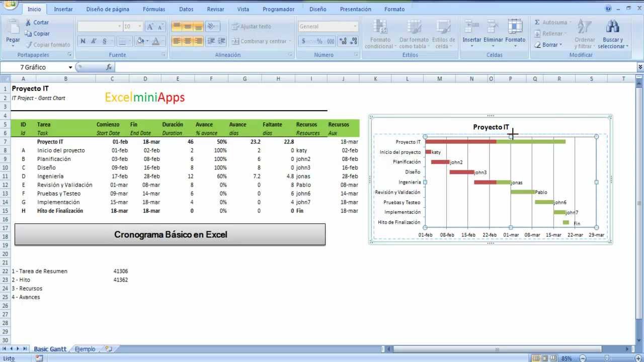
Task: Click Ordenar y filtrar button
Action: [x=585, y=34]
